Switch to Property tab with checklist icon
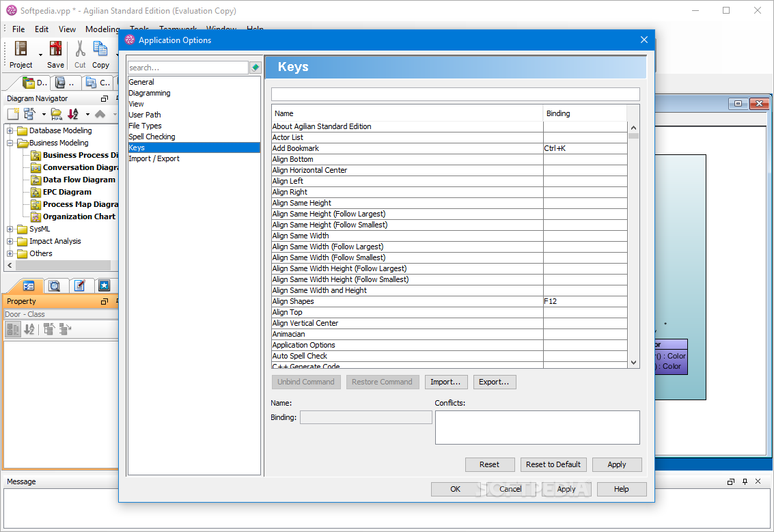This screenshot has width=774, height=532. [29, 285]
